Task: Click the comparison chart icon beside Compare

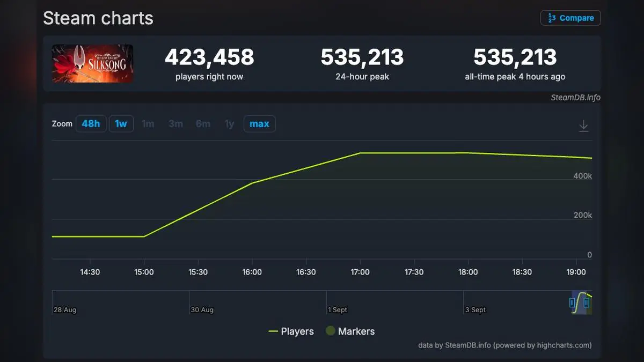Action: (x=551, y=18)
